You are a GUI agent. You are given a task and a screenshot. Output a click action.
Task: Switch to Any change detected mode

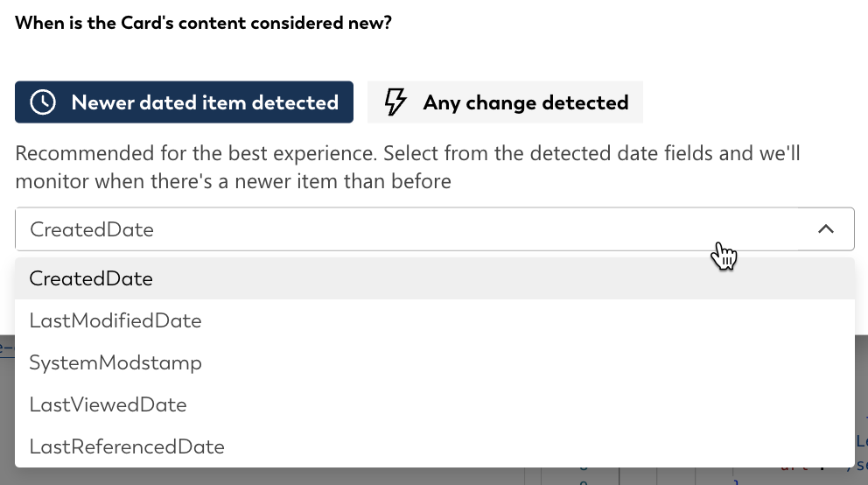pyautogui.click(x=506, y=102)
